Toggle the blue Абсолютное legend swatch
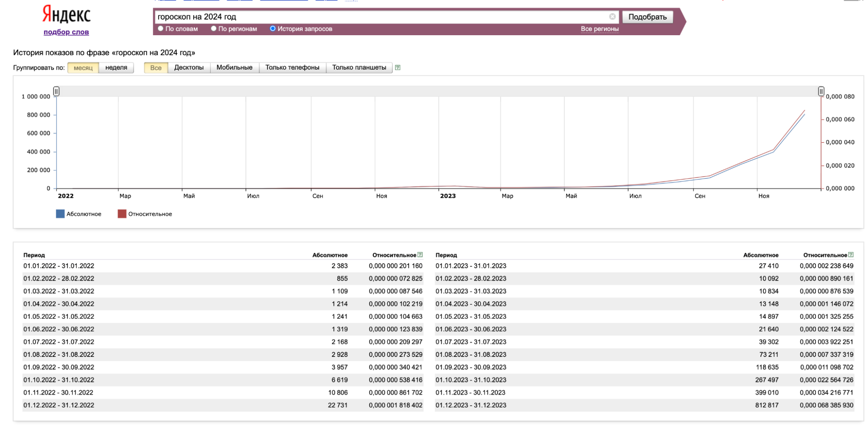This screenshot has width=868, height=426. (x=60, y=214)
